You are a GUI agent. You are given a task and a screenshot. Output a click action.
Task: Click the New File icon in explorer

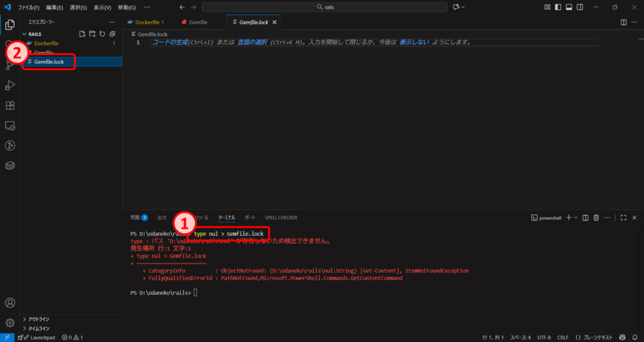click(x=82, y=34)
